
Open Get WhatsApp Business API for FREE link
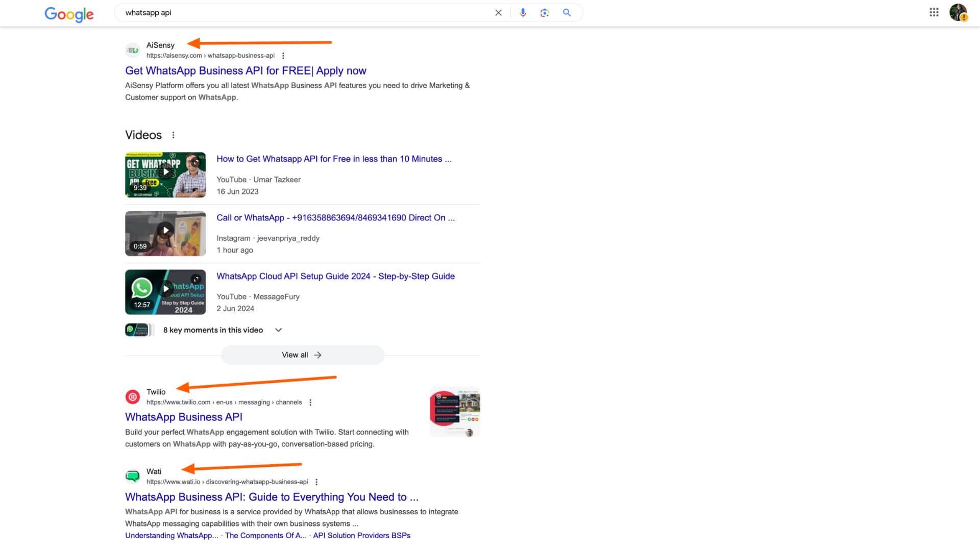pyautogui.click(x=246, y=71)
